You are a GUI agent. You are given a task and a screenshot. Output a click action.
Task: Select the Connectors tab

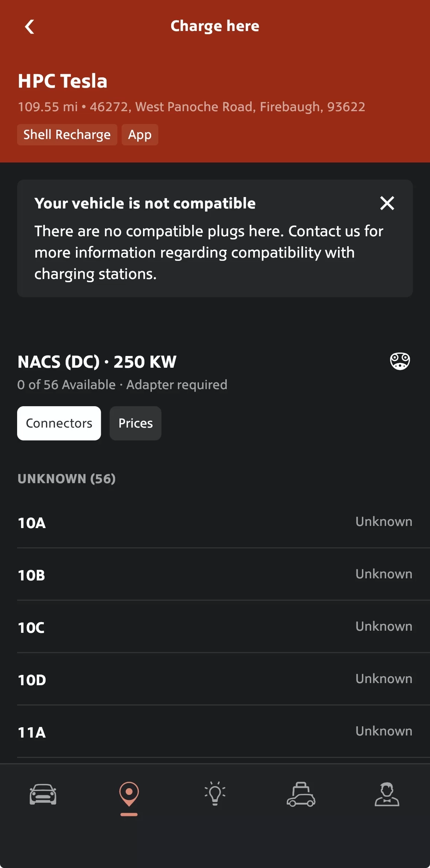coord(59,423)
